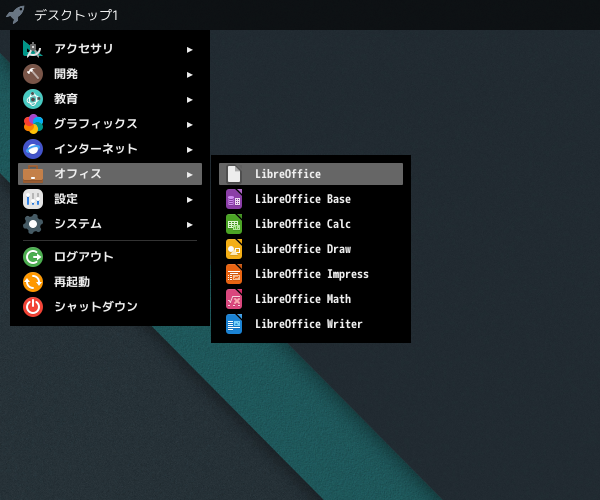Click the 開発 hammer icon

click(x=33, y=74)
